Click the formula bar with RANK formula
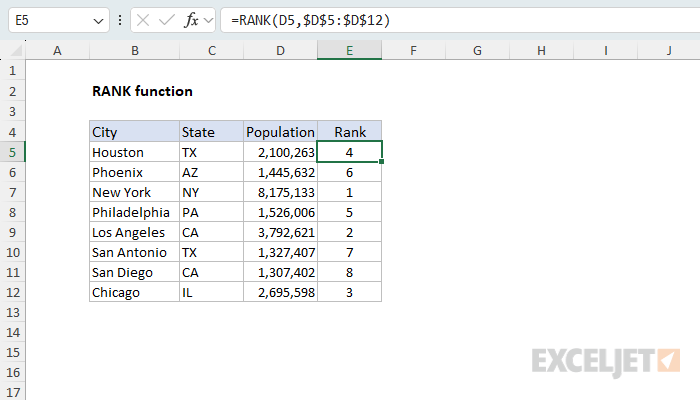The height and width of the screenshot is (400, 700). 460,20
